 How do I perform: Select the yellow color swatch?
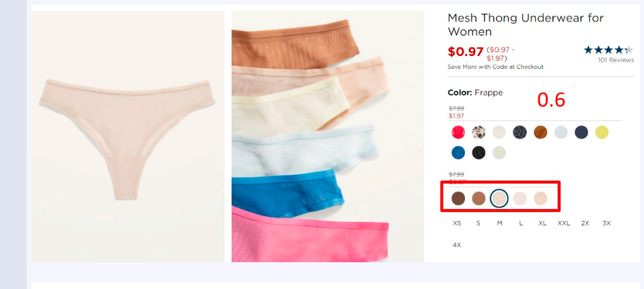[x=601, y=132]
